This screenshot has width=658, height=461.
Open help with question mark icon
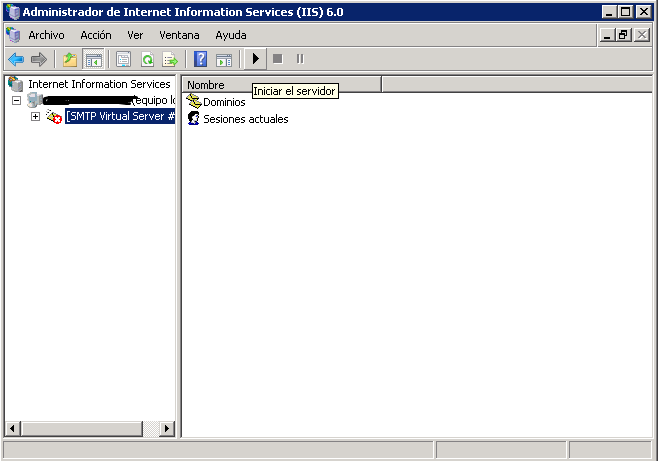coord(201,59)
